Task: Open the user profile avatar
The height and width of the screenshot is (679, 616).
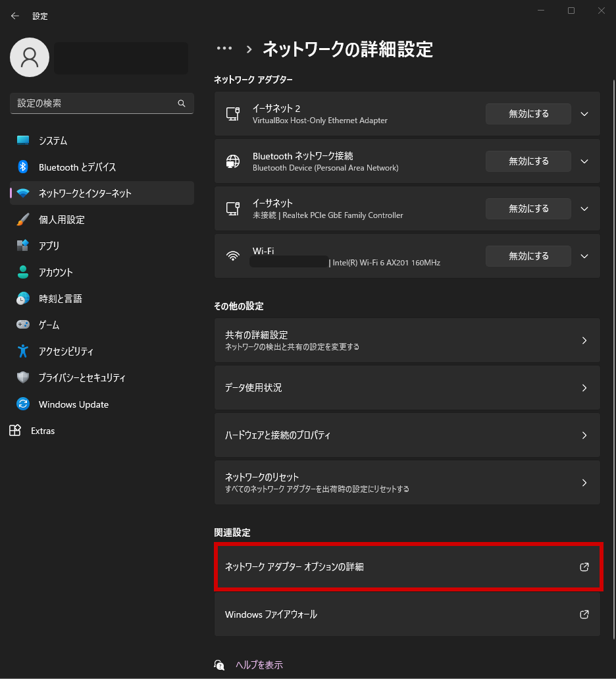Action: pos(30,57)
